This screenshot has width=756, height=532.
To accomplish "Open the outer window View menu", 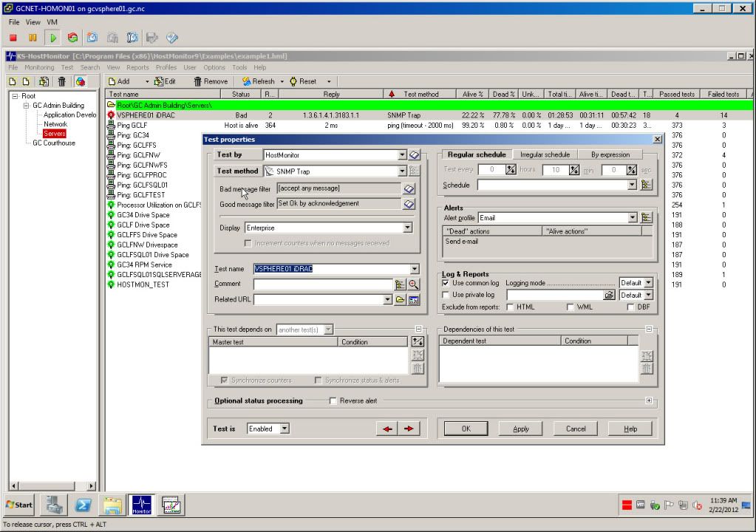I will click(33, 22).
